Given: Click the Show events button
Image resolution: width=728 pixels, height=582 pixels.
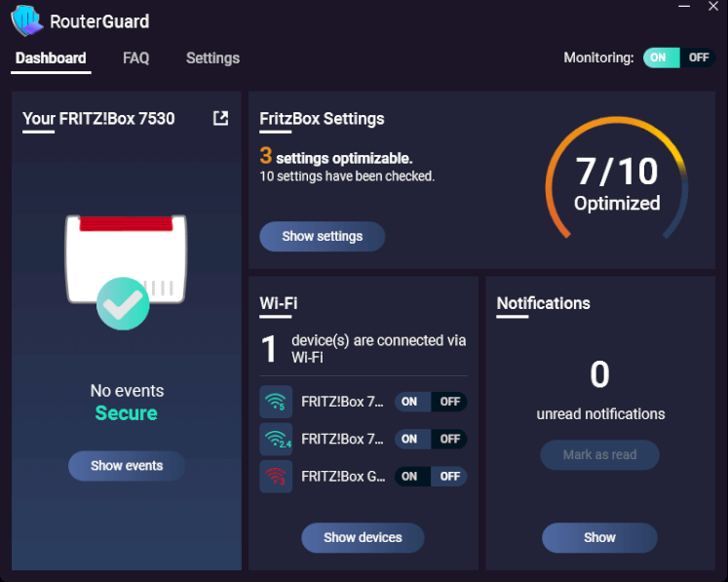Looking at the screenshot, I should (127, 465).
